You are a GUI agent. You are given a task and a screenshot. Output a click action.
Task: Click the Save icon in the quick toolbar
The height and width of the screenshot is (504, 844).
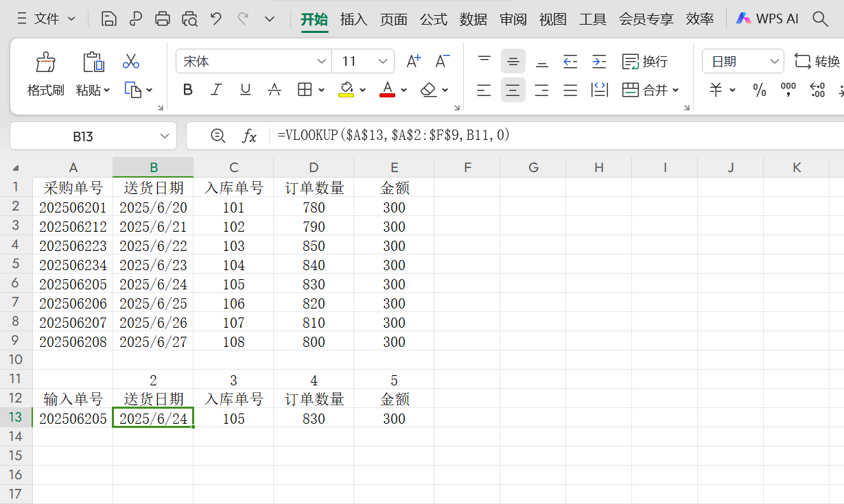(x=108, y=19)
